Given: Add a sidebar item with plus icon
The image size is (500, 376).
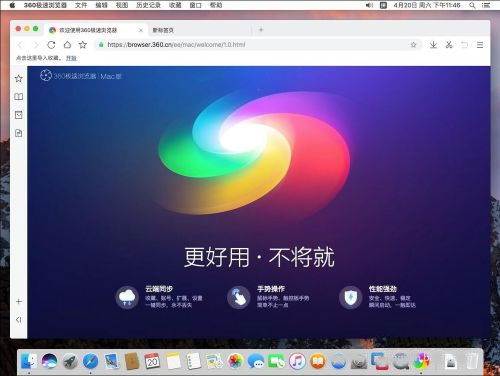Looking at the screenshot, I should tap(19, 302).
